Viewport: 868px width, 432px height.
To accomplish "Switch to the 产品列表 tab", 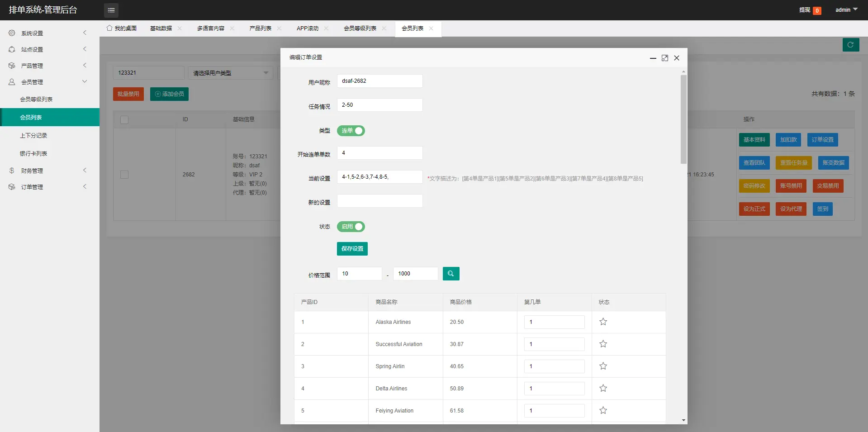I will (260, 28).
